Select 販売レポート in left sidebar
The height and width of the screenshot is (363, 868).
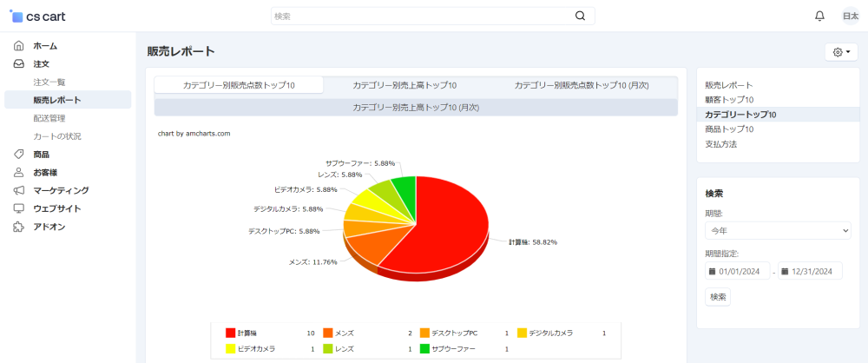coord(68,100)
